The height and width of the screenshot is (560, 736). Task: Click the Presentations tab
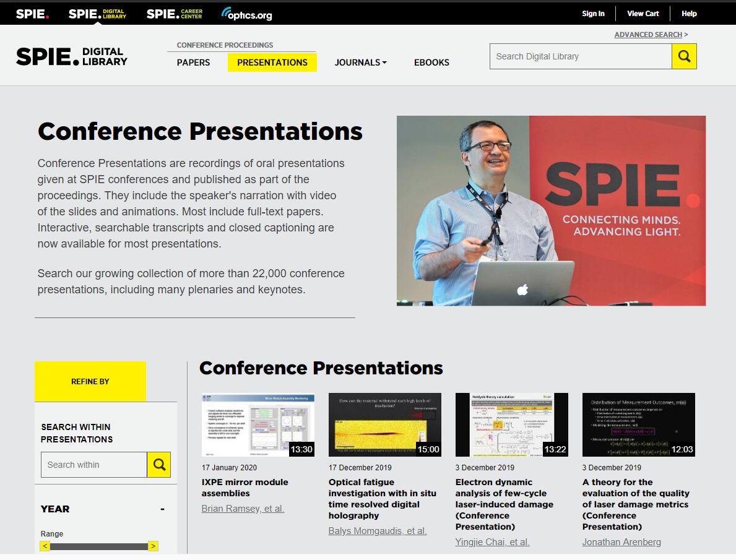tap(272, 62)
